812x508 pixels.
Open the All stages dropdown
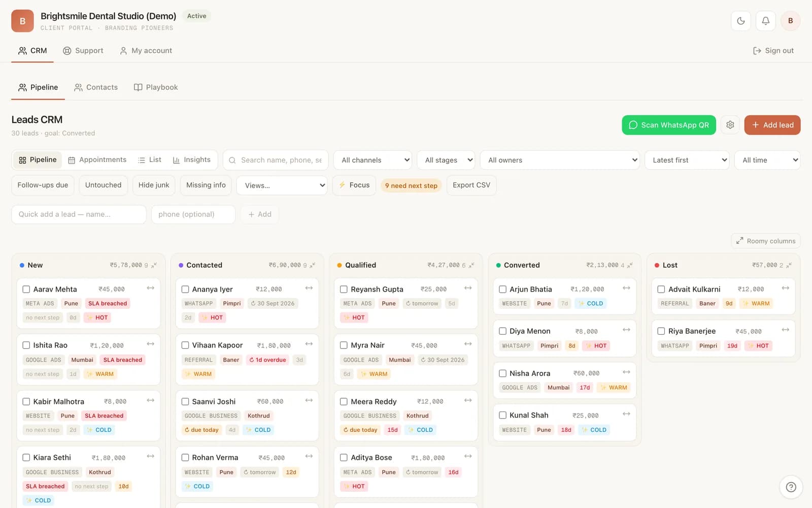[446, 160]
